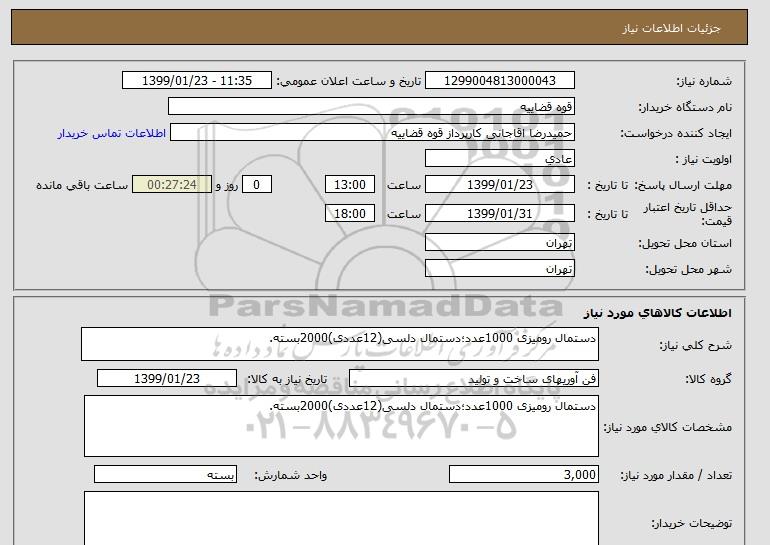770x545 pixels.
Task: Select the ساعت باقی مانده label
Action: 82,185
